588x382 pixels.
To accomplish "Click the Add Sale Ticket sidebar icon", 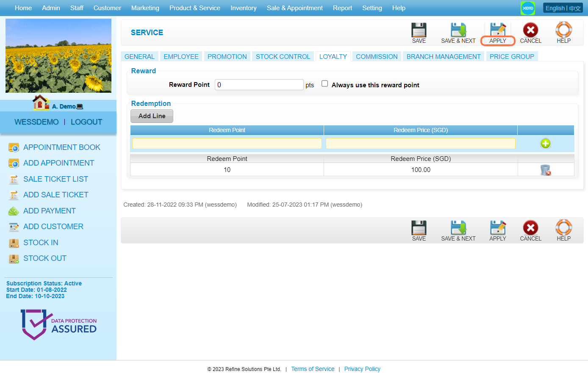I will pos(14,195).
